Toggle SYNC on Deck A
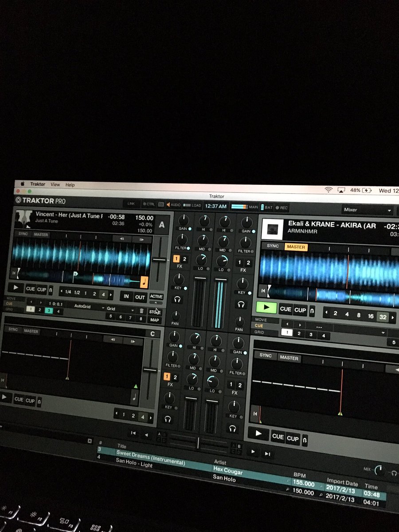 pyautogui.click(x=22, y=234)
